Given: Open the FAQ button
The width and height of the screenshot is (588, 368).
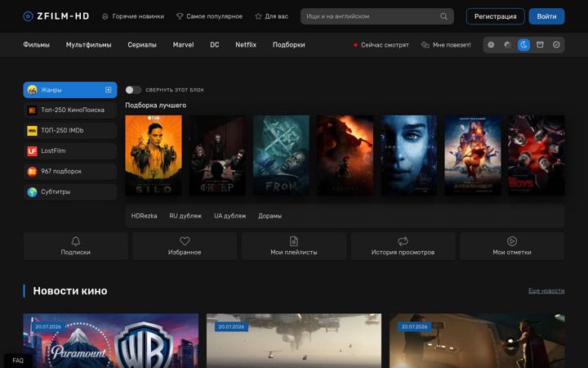Looking at the screenshot, I should pos(18,361).
